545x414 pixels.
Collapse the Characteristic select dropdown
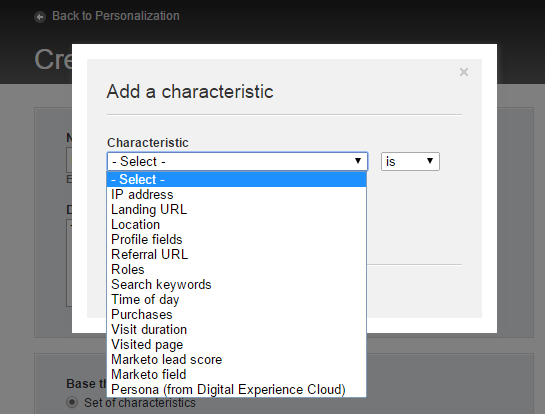(x=237, y=161)
